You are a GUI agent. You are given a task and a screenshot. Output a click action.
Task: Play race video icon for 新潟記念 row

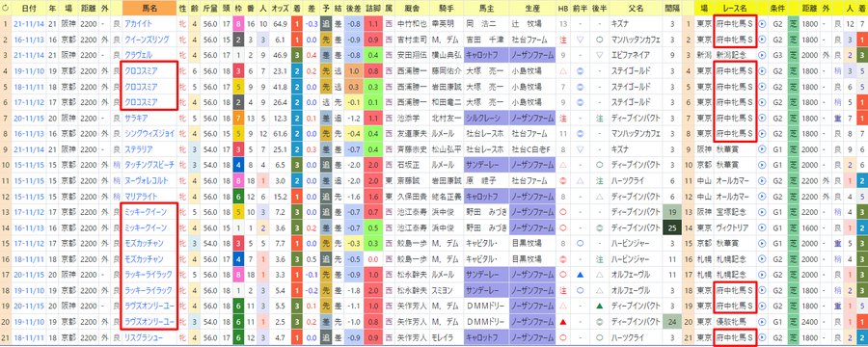click(x=762, y=55)
